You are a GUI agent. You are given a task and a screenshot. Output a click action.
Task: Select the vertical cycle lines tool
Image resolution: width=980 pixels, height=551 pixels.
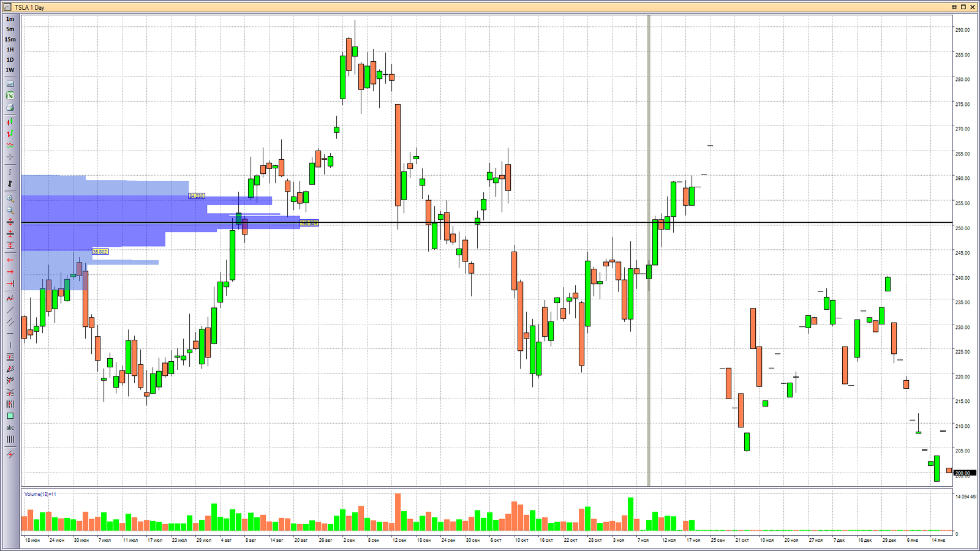[10, 439]
